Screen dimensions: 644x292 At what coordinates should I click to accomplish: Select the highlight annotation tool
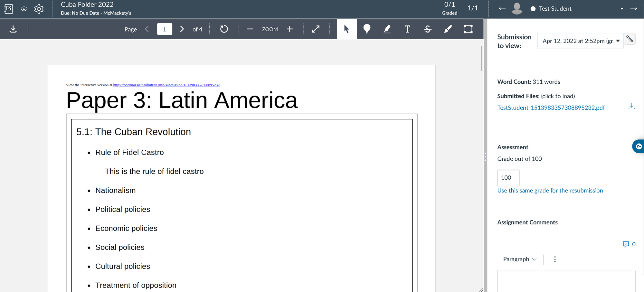tap(387, 29)
